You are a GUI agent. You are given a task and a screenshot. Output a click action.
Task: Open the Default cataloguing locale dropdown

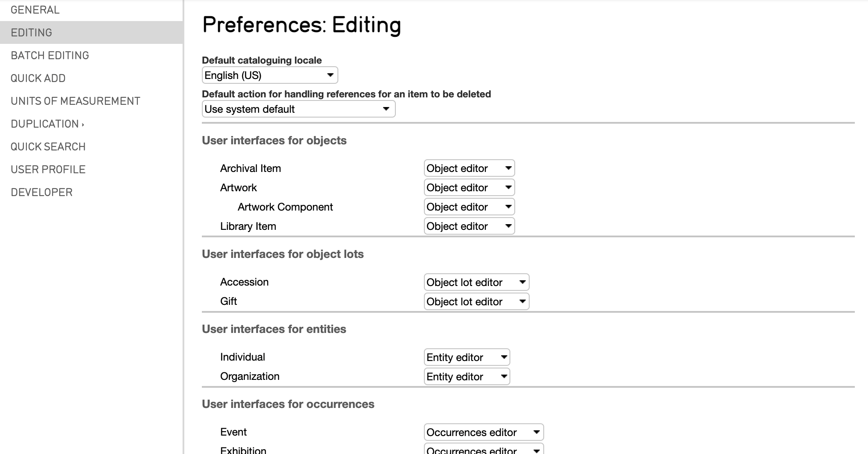(x=269, y=75)
